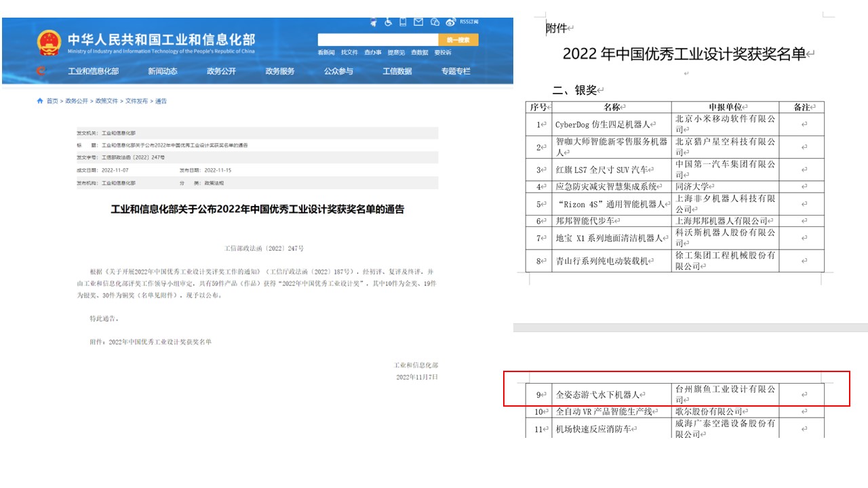The width and height of the screenshot is (868, 488).
Task: Click the 查数据 quick link
Action: [x=420, y=52]
